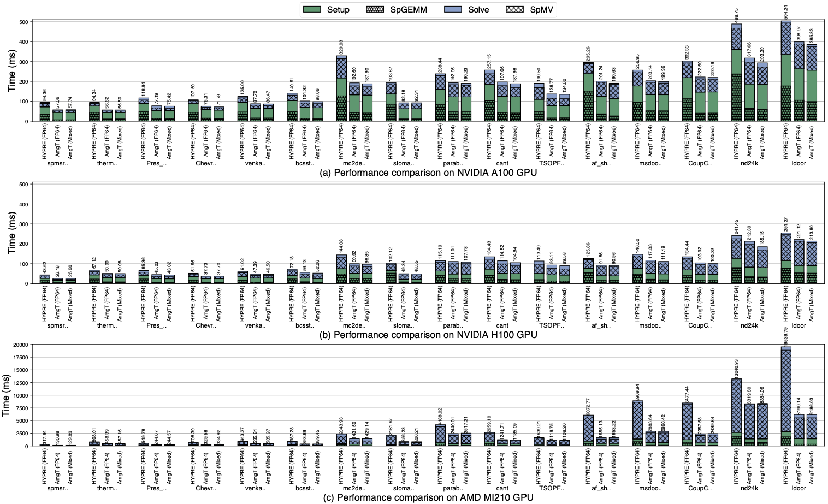Screen dimensions: 828x504
Task: Click the 'SpMV' text in the legend
Action: tap(541, 9)
